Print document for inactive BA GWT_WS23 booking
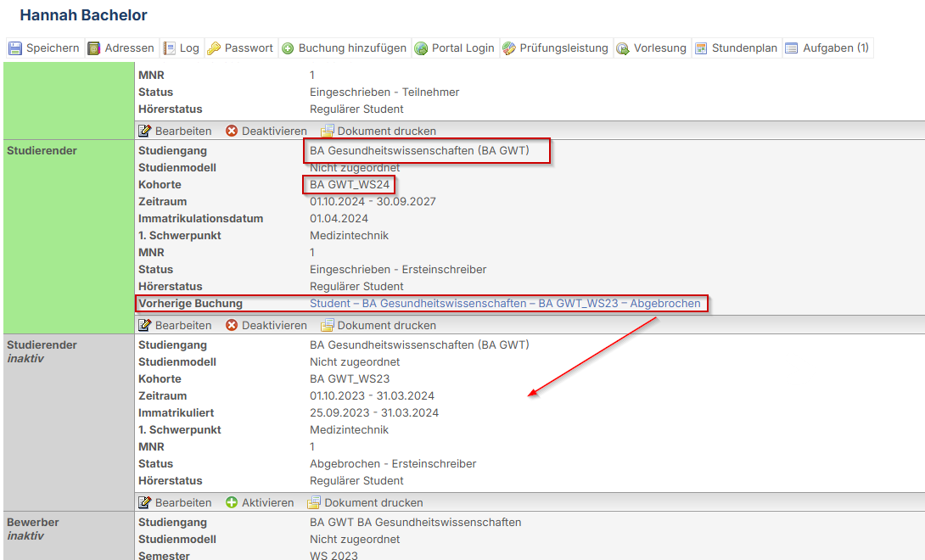This screenshot has height=560, width=925. click(x=365, y=503)
